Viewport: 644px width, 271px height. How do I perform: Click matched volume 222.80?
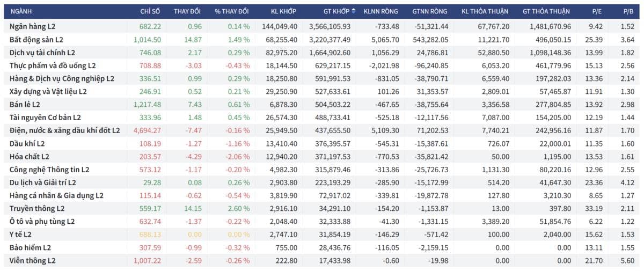pos(287,260)
